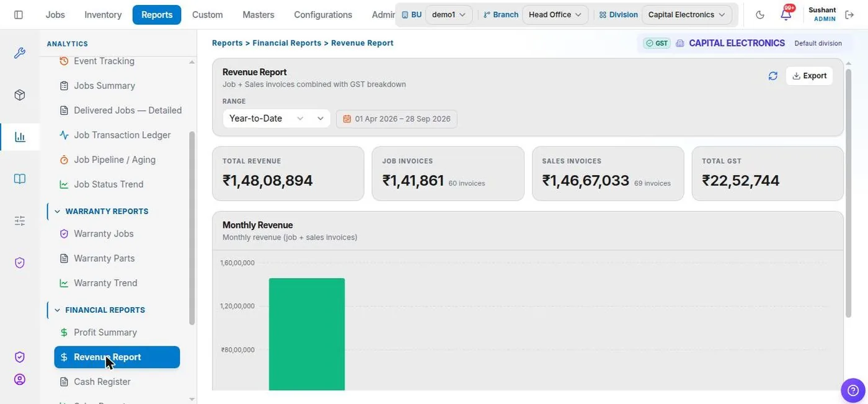Open the Inventory top menu
This screenshot has height=404, width=868.
pos(103,14)
